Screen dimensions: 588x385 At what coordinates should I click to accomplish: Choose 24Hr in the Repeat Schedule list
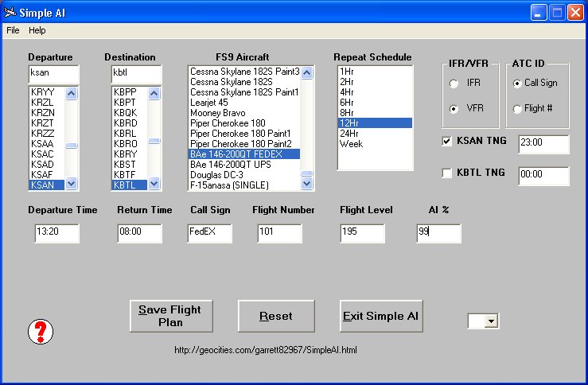349,134
